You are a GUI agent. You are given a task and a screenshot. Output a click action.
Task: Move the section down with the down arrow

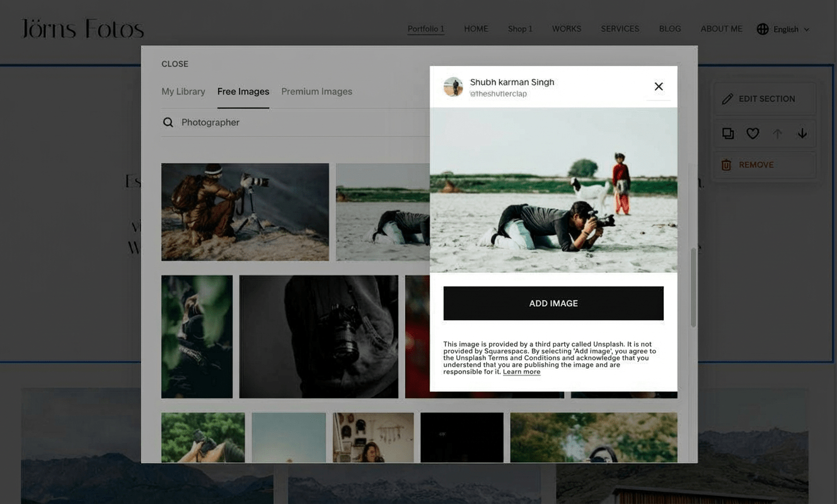coord(802,134)
